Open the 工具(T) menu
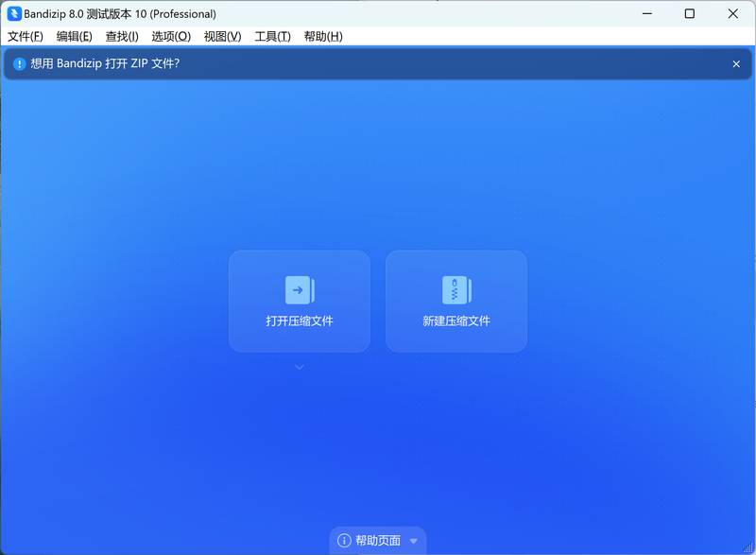This screenshot has width=756, height=555. tap(272, 37)
